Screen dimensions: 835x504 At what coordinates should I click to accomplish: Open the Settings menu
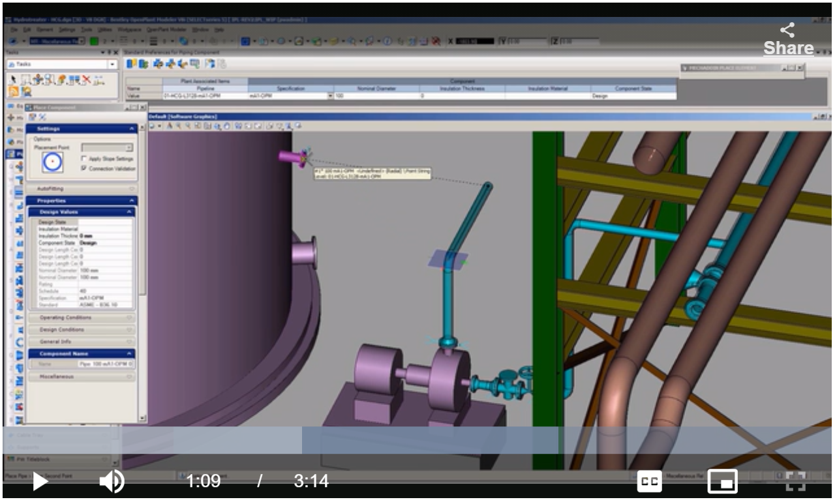pyautogui.click(x=67, y=30)
